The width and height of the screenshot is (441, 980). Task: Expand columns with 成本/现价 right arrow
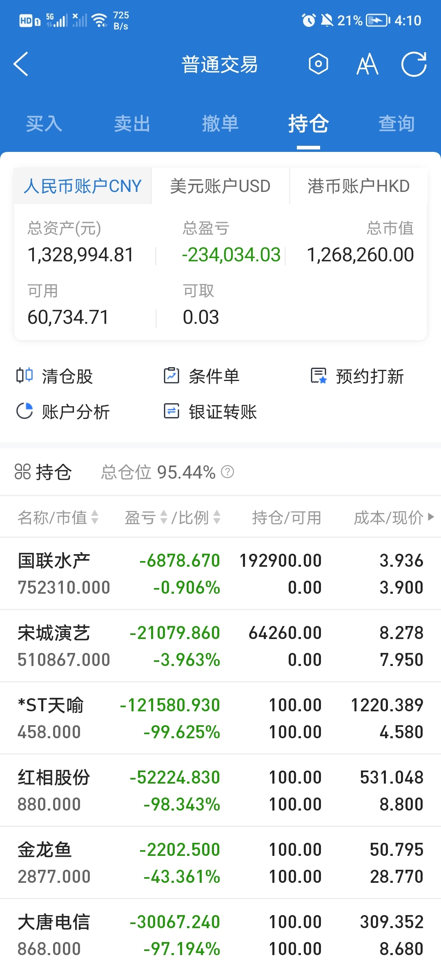pyautogui.click(x=431, y=517)
